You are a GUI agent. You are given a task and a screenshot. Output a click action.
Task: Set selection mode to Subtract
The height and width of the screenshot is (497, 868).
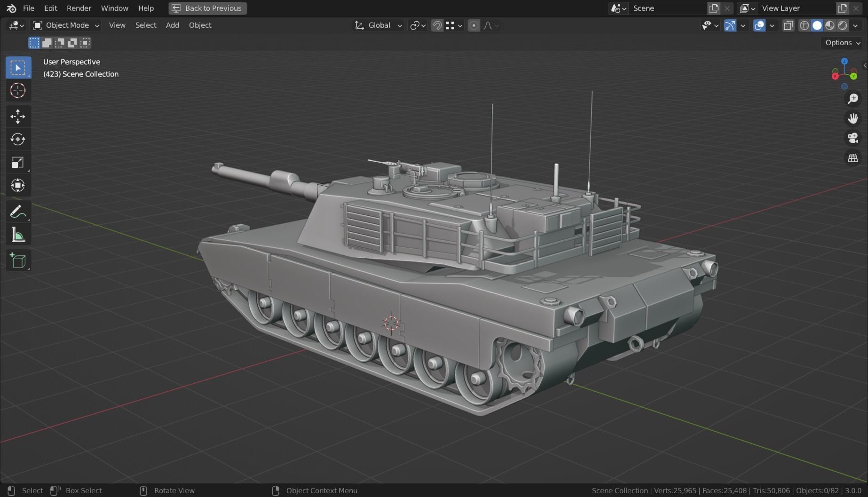coord(59,43)
